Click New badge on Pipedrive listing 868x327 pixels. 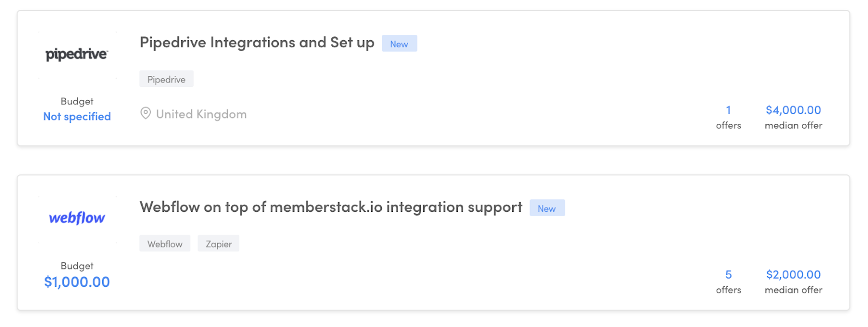coord(399,44)
